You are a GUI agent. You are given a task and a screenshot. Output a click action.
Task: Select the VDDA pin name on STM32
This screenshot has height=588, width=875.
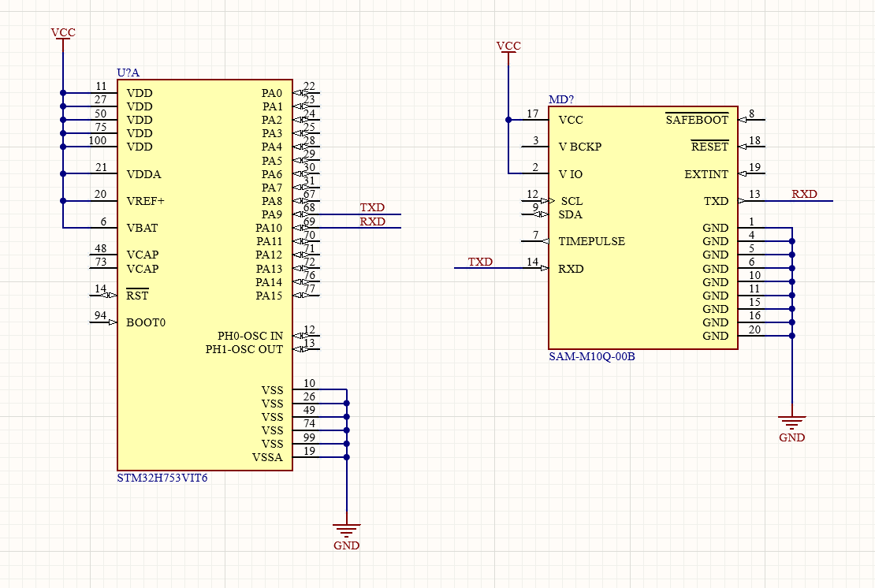coord(143,174)
